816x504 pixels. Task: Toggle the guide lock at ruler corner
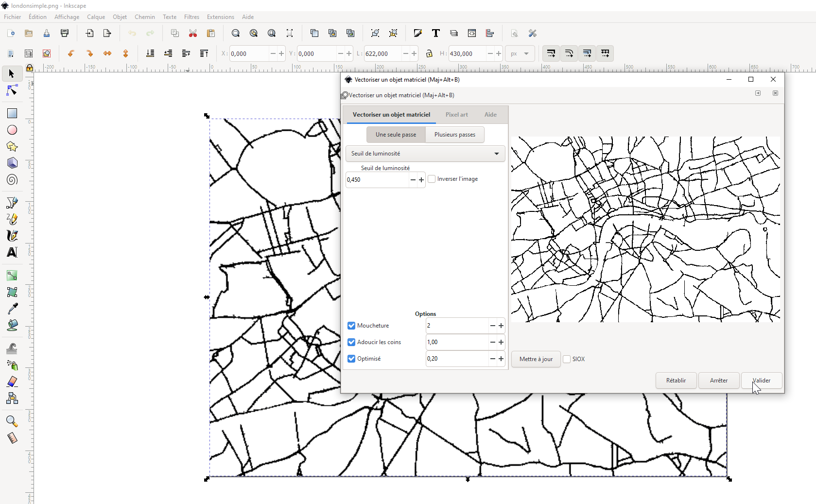click(30, 68)
